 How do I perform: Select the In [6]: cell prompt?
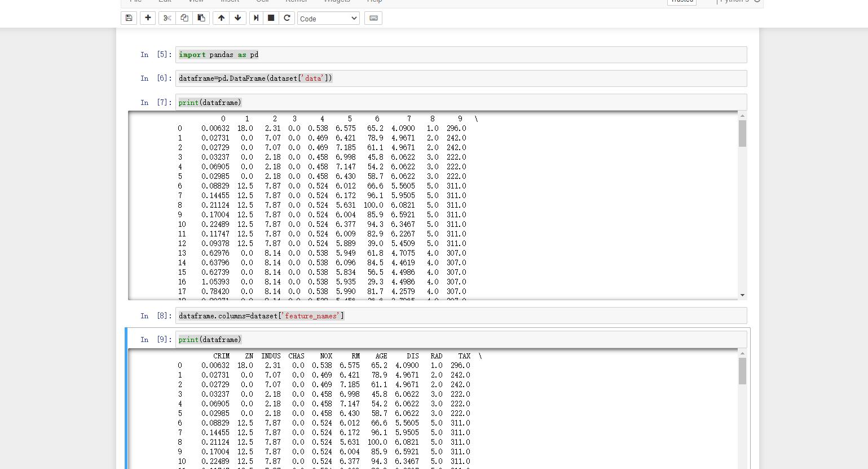click(x=156, y=78)
